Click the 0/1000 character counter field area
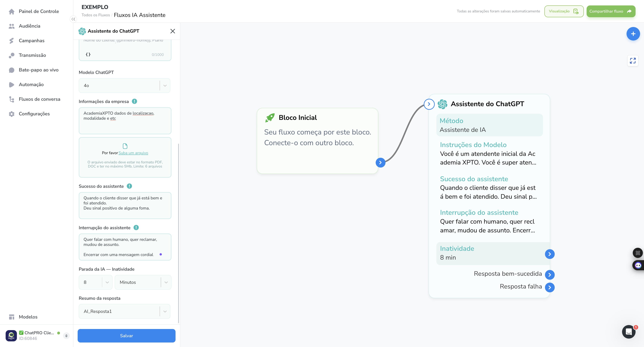This screenshot has height=347, width=644. coord(158,55)
